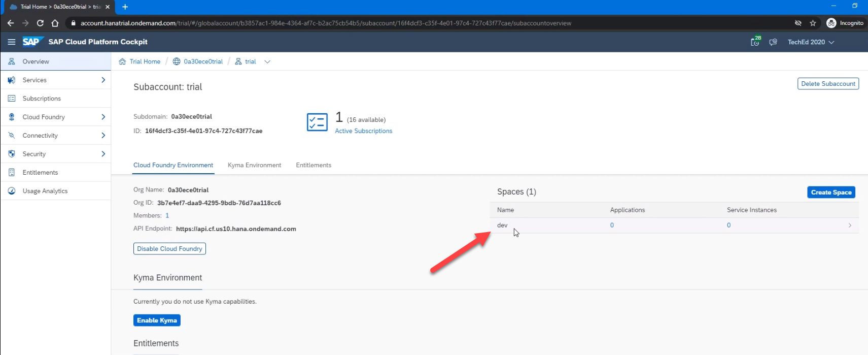Viewport: 868px width, 355px height.
Task: Open the trial breadcrumb link
Action: (250, 61)
